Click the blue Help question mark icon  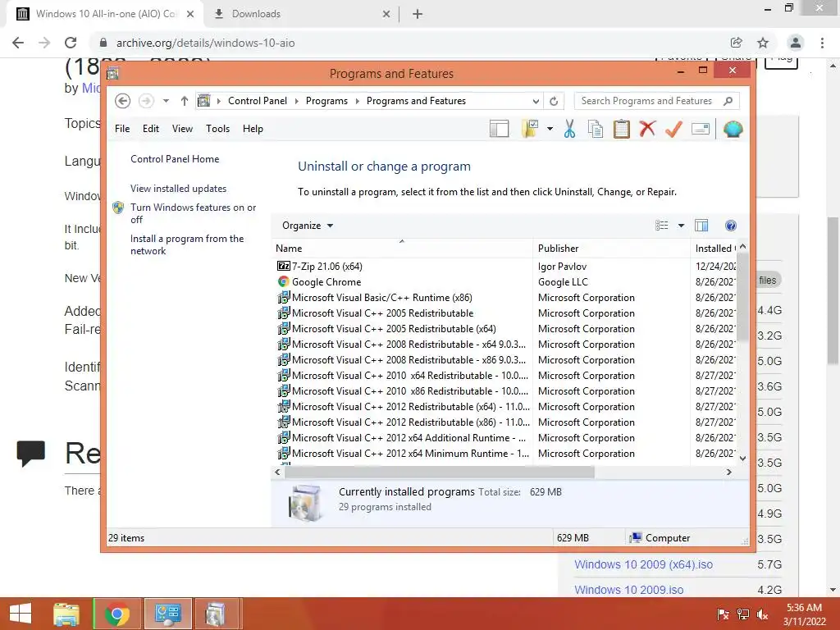(x=731, y=226)
